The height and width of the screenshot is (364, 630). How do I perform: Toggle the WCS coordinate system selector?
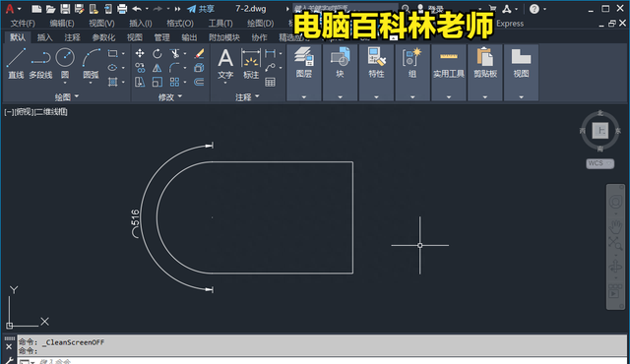599,163
